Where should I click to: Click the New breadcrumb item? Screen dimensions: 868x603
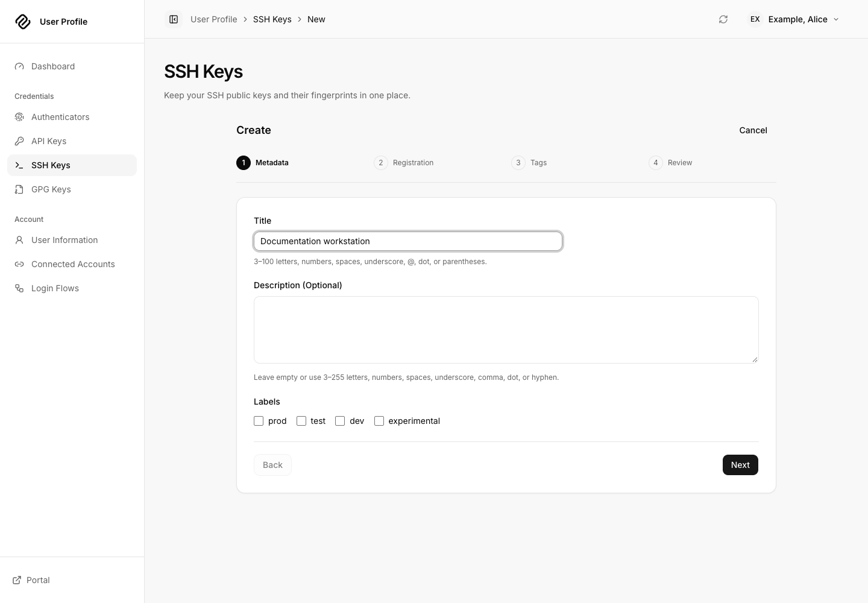pos(316,19)
